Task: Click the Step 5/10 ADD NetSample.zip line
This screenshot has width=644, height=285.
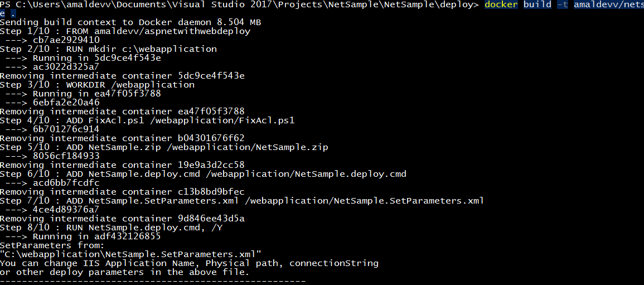Action: tap(164, 147)
